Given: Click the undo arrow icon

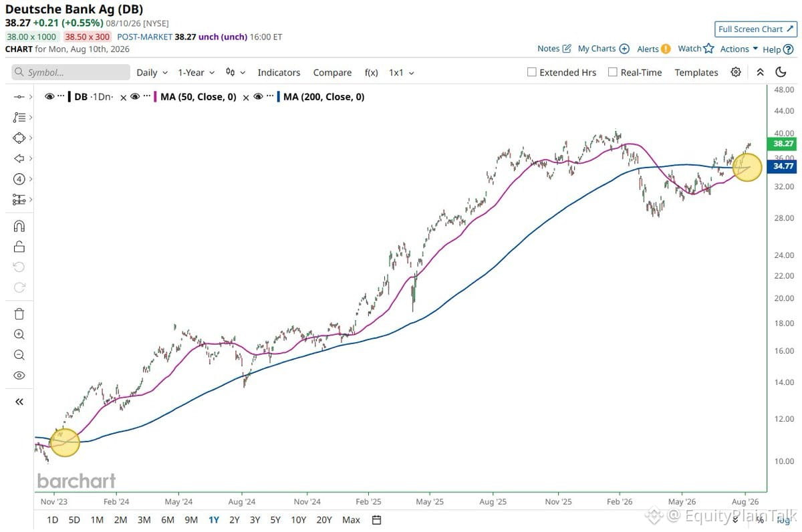Looking at the screenshot, I should pyautogui.click(x=19, y=267).
